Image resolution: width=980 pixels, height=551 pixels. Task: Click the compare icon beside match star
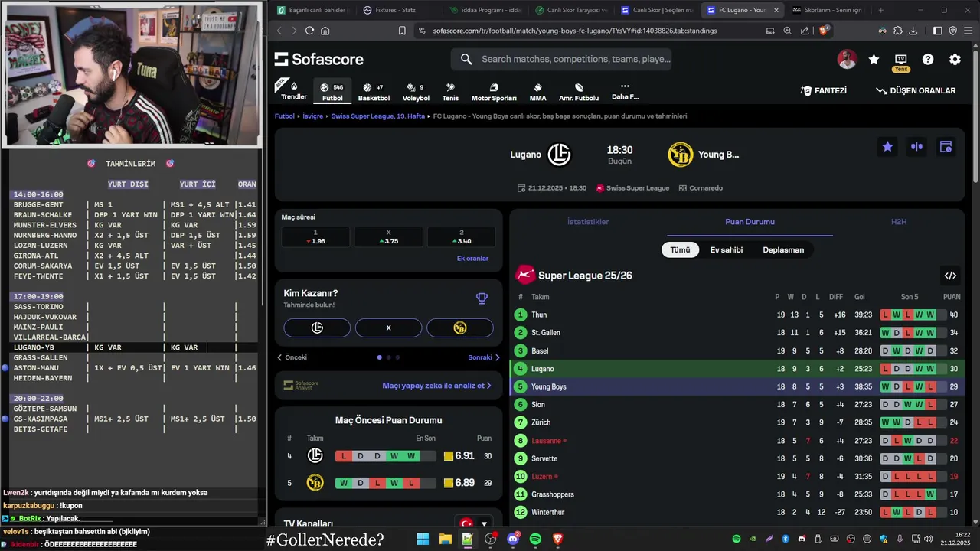[916, 146]
